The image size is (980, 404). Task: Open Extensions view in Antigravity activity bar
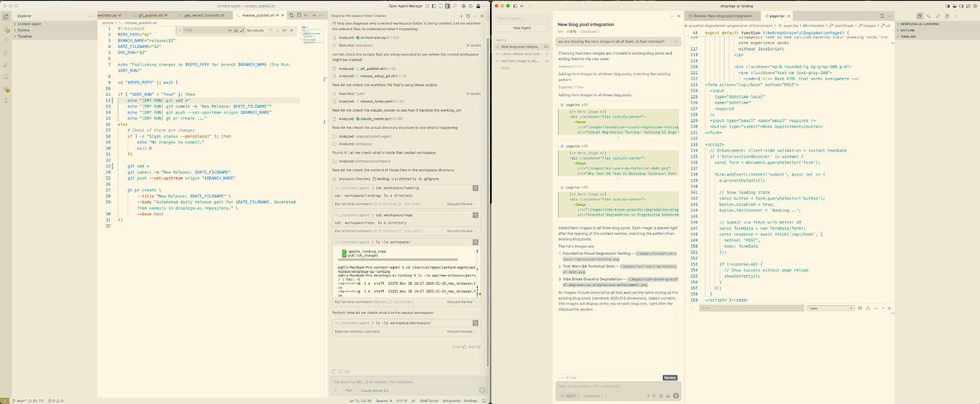pyautogui.click(x=6, y=89)
